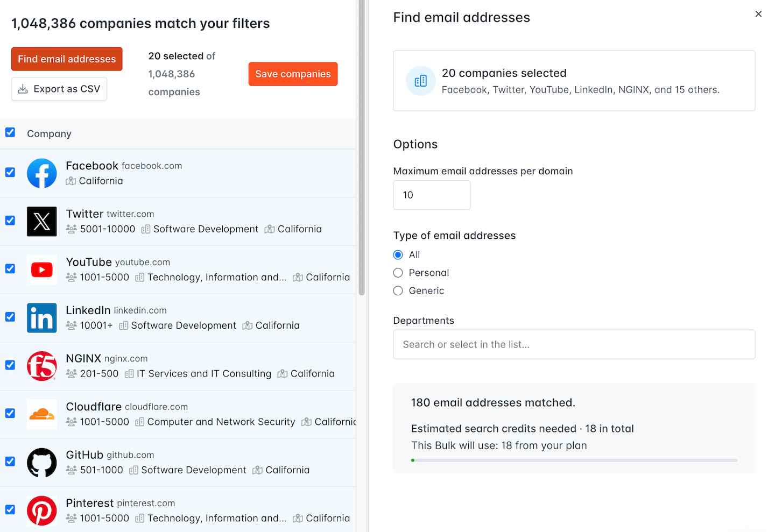The height and width of the screenshot is (532, 775).
Task: Click the Facebook company logo
Action: click(x=41, y=173)
